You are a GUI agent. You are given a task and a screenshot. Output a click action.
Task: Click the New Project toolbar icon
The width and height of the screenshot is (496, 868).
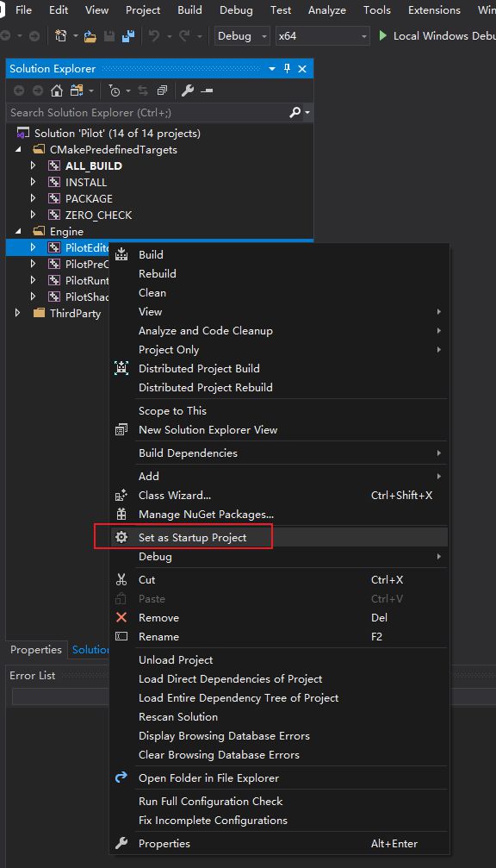click(61, 36)
